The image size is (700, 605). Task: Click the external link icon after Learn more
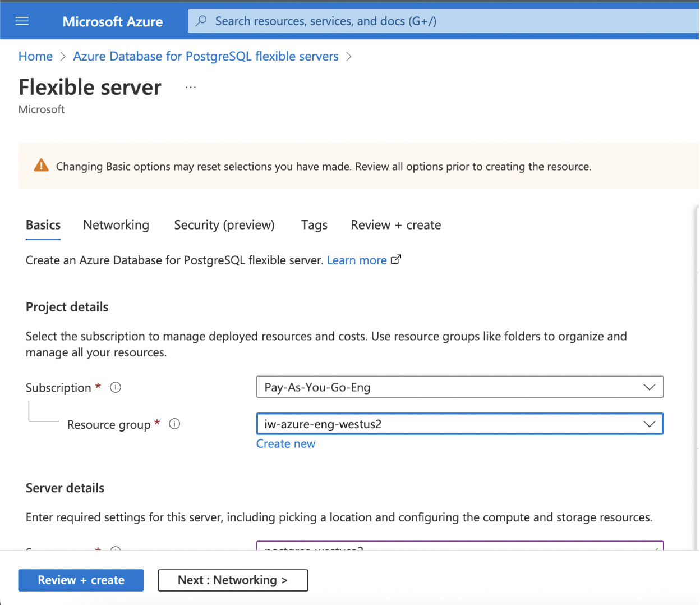coord(396,260)
